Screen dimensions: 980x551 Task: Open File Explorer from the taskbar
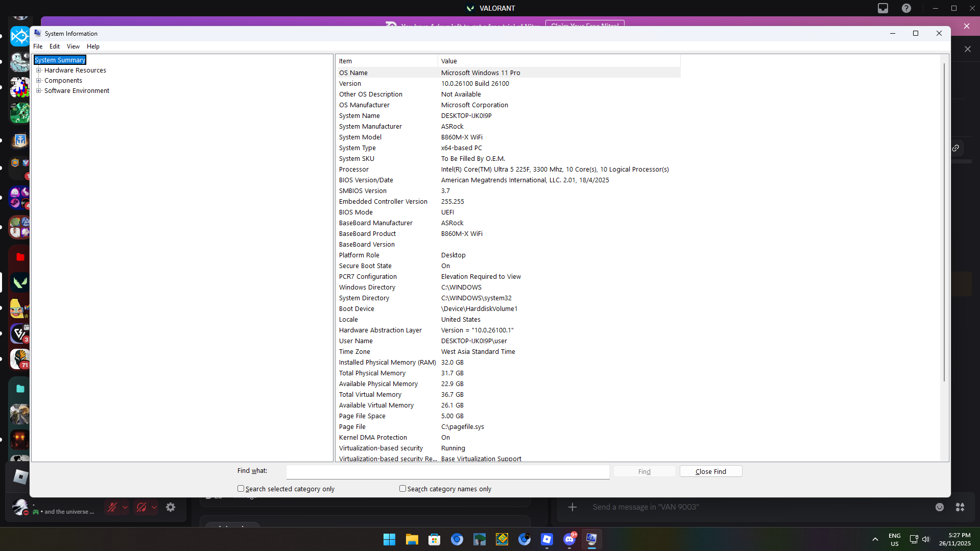pos(412,539)
